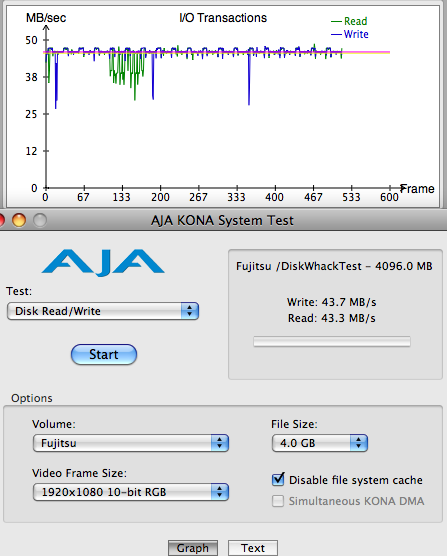447x556 pixels.
Task: Click the yellow minimize window button
Action: click(x=19, y=220)
